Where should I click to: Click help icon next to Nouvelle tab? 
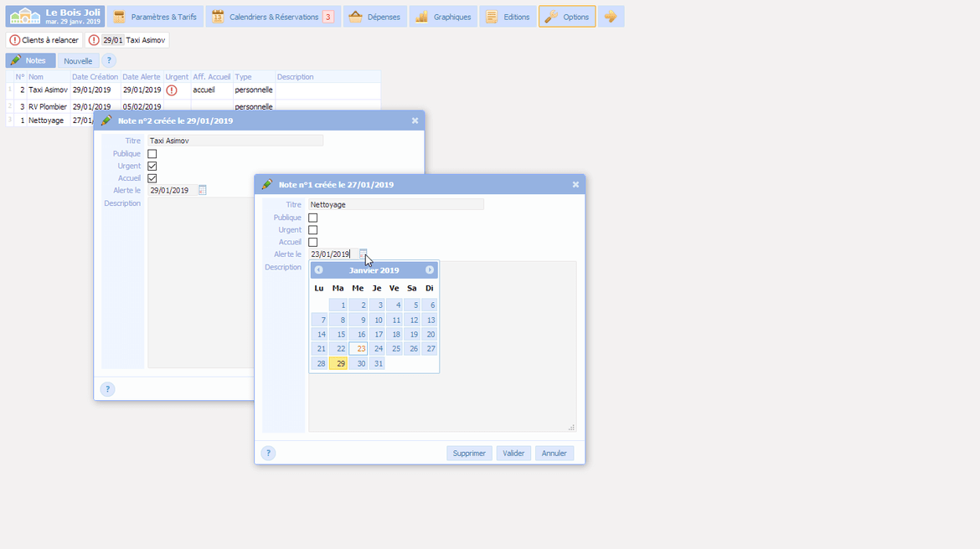click(109, 61)
